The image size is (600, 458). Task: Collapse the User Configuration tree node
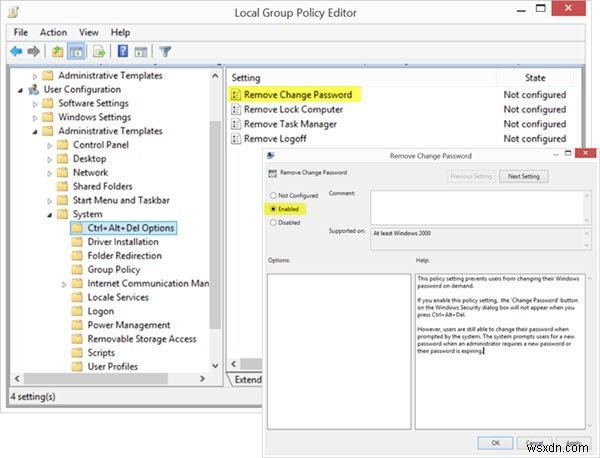click(x=20, y=90)
